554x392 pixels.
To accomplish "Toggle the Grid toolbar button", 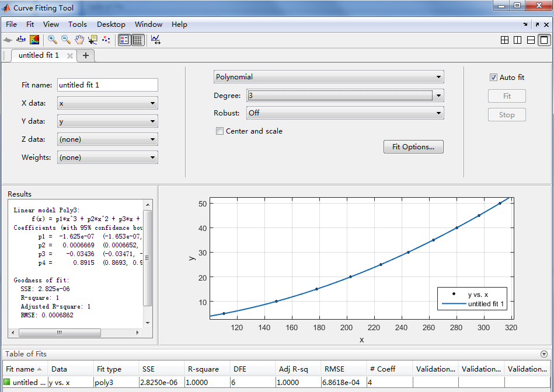I will [138, 40].
